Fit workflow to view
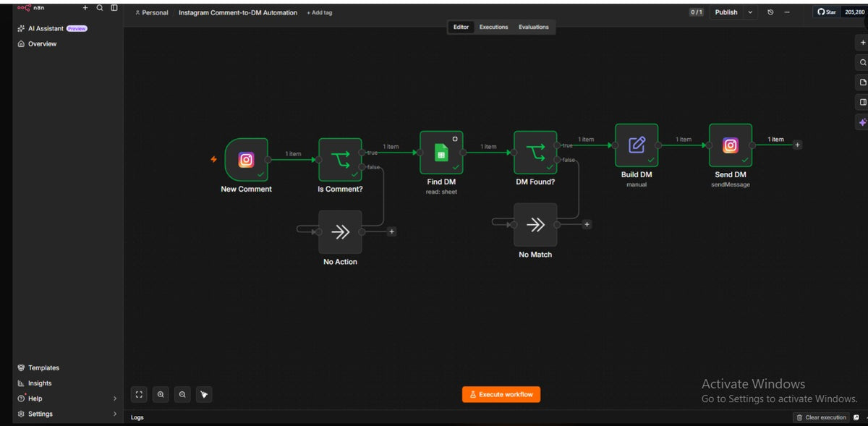Image resolution: width=868 pixels, height=426 pixels. tap(139, 394)
